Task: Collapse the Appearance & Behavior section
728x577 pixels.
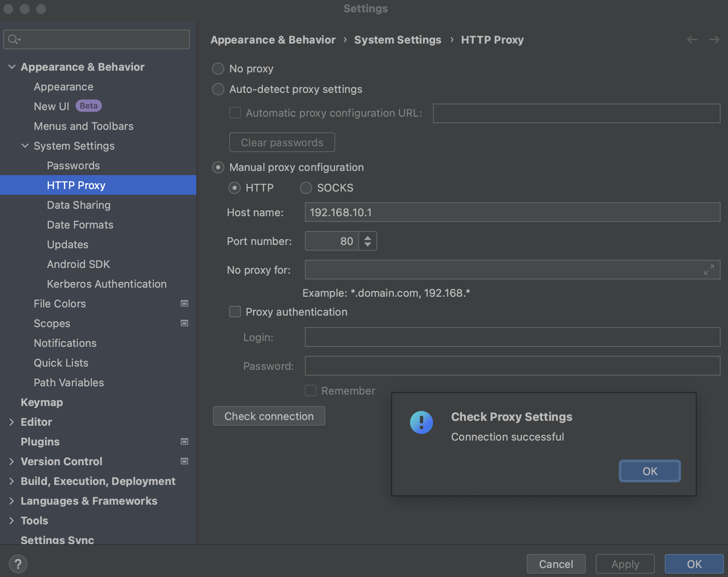Action: point(12,67)
